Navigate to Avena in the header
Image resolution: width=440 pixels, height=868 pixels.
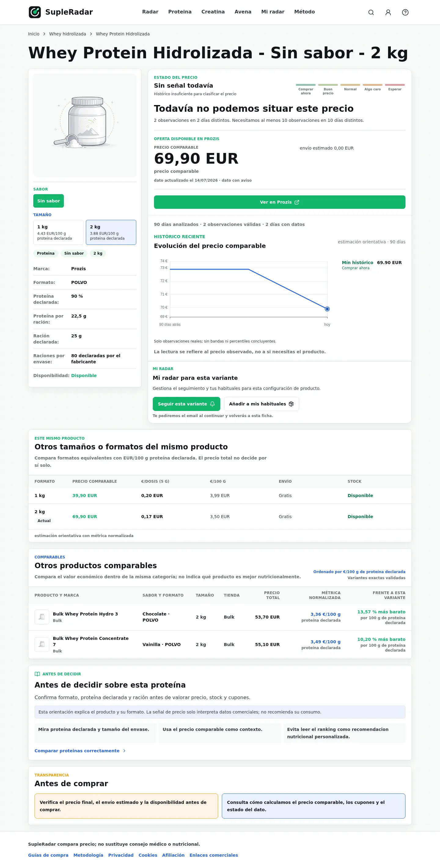click(243, 12)
